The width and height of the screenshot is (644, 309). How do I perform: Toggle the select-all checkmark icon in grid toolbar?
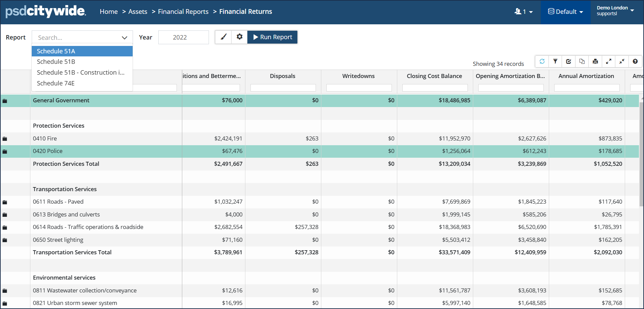click(569, 61)
